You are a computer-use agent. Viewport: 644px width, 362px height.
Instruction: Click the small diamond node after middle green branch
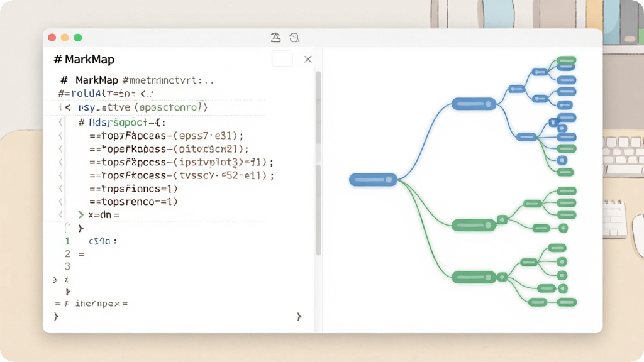click(x=502, y=220)
